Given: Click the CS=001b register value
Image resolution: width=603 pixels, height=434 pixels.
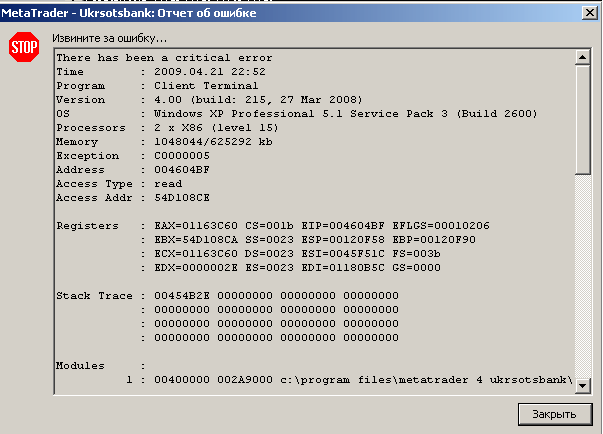Looking at the screenshot, I should click(269, 226).
